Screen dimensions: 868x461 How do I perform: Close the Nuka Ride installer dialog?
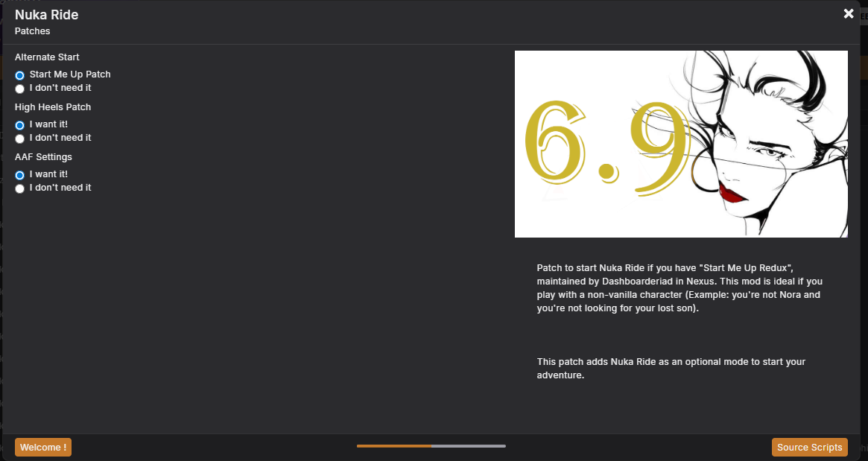coord(848,14)
